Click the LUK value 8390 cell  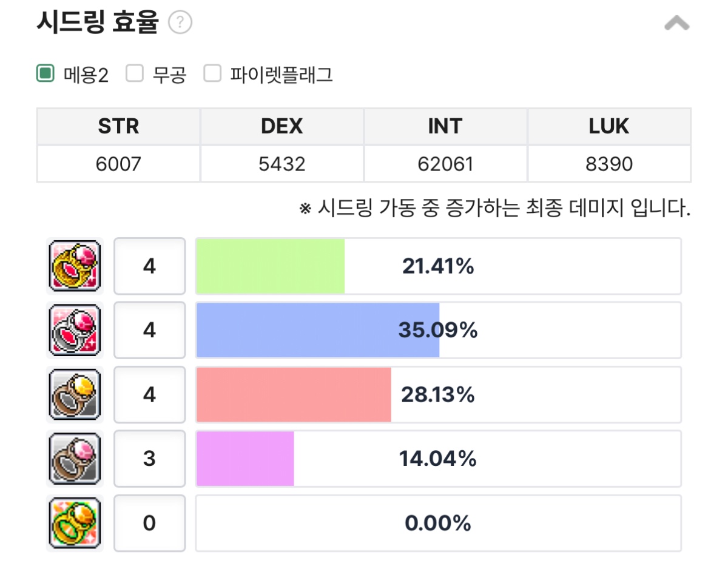(x=609, y=164)
